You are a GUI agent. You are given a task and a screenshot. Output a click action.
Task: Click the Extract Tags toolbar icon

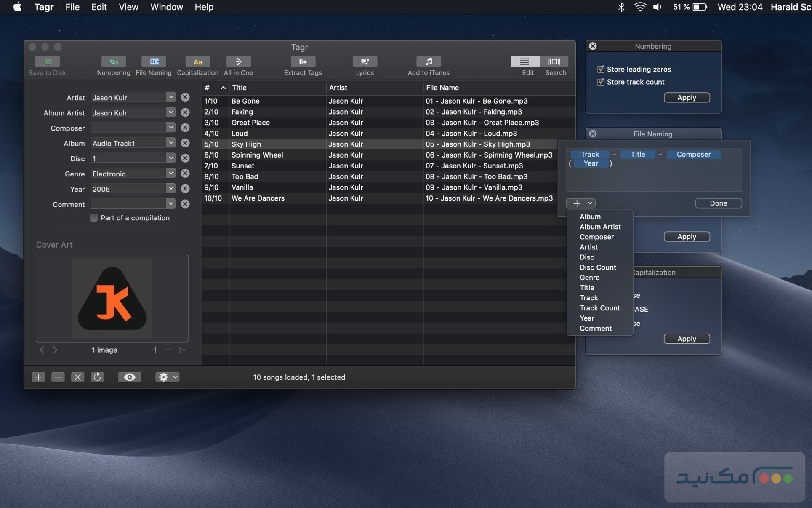click(303, 62)
